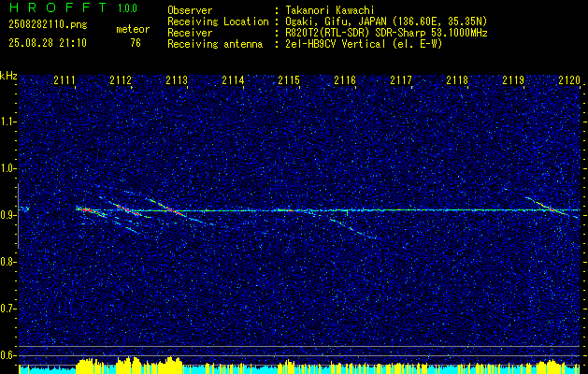Select the 2115 time marker

point(289,80)
